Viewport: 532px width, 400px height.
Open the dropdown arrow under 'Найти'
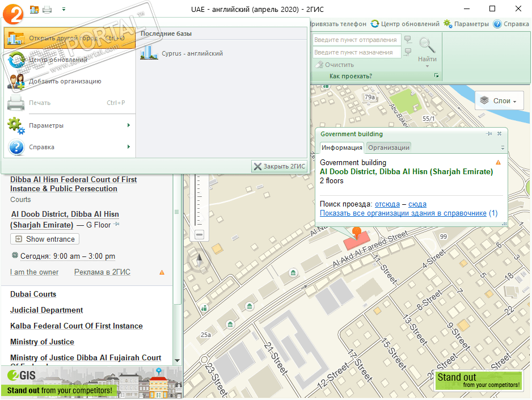427,66
